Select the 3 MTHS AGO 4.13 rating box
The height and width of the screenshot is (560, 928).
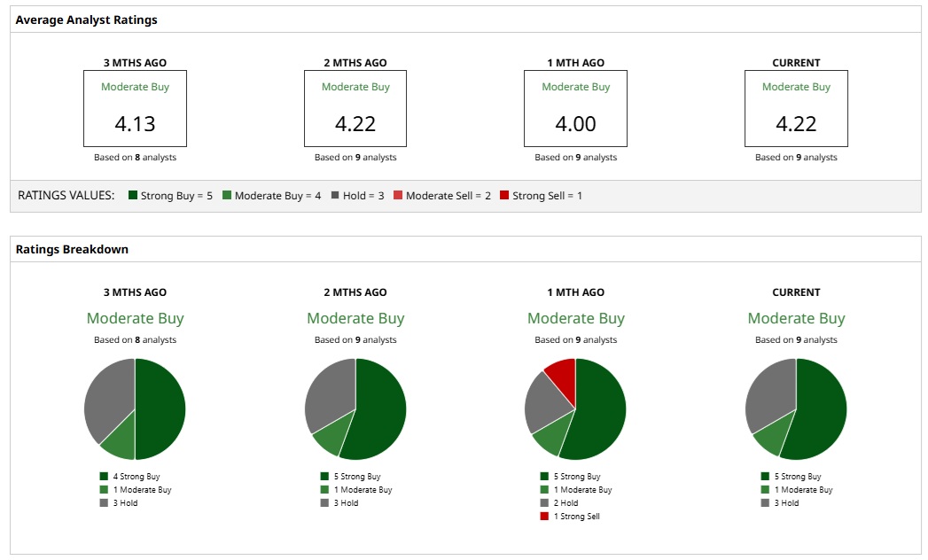(135, 108)
